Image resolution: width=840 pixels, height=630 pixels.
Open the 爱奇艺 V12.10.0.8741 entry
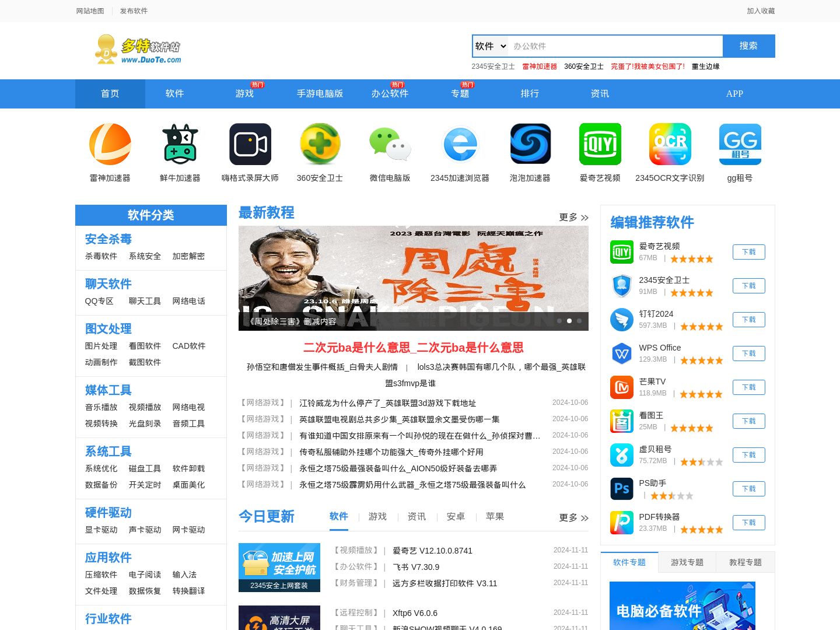(x=432, y=551)
